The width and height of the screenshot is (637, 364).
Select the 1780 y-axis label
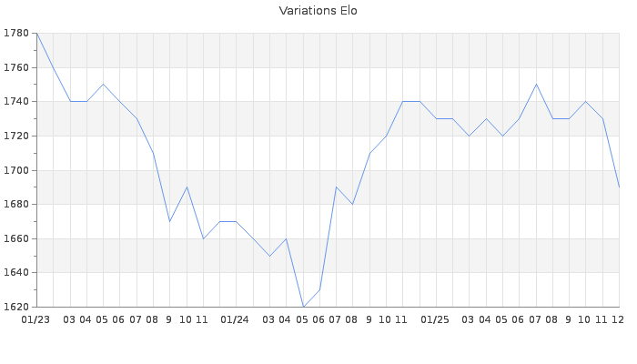click(16, 34)
